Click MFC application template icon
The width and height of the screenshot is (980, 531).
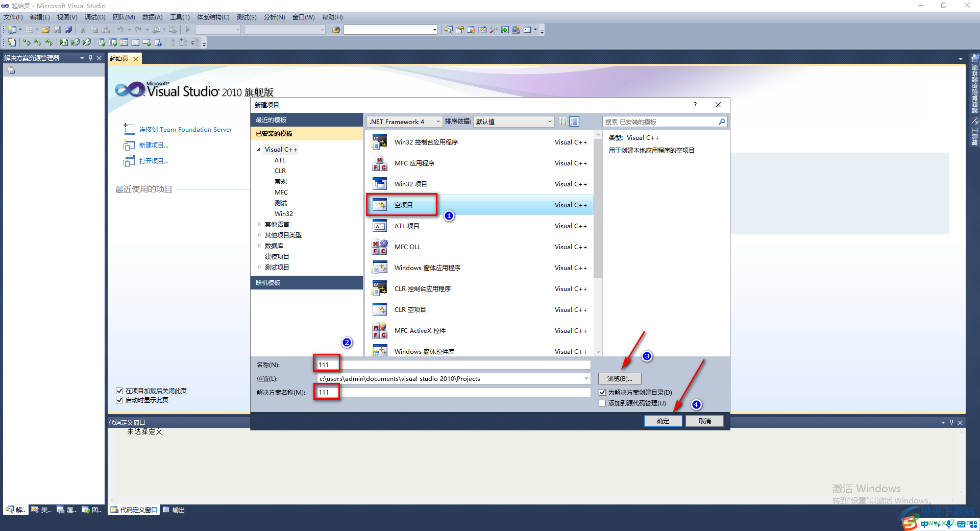pos(380,163)
